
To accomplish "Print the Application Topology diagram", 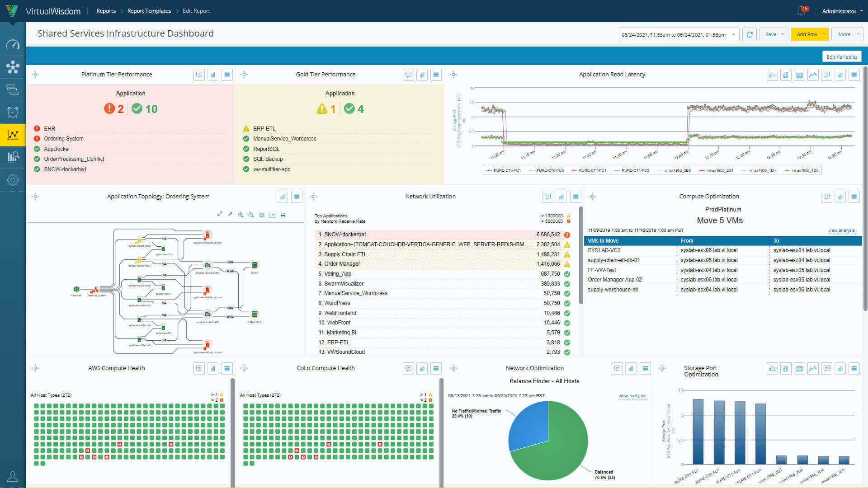I will pyautogui.click(x=283, y=215).
